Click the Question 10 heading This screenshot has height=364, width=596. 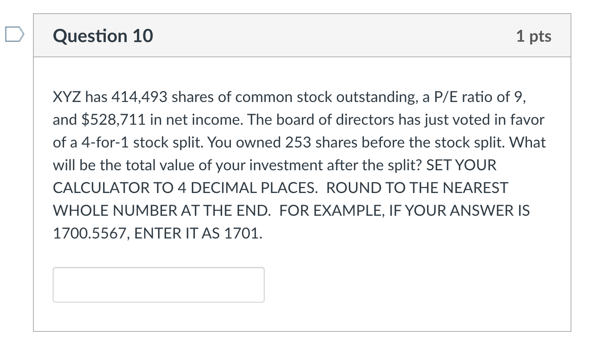[103, 36]
